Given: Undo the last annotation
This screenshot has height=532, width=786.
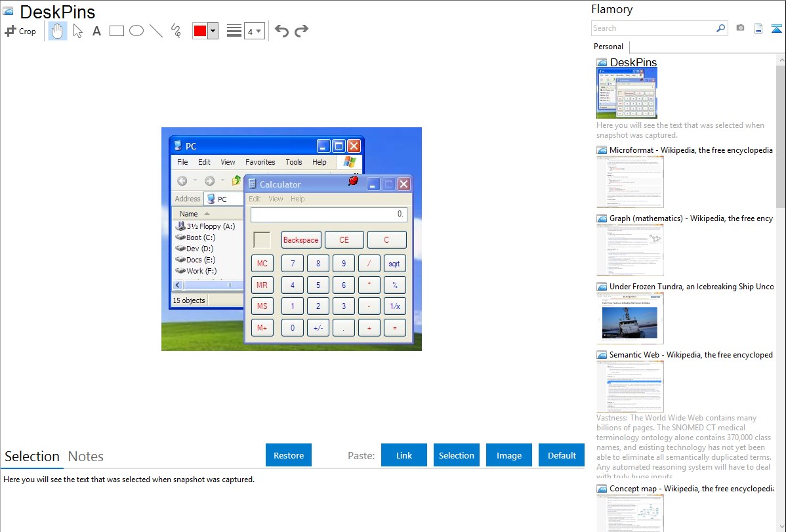Looking at the screenshot, I should click(x=281, y=31).
